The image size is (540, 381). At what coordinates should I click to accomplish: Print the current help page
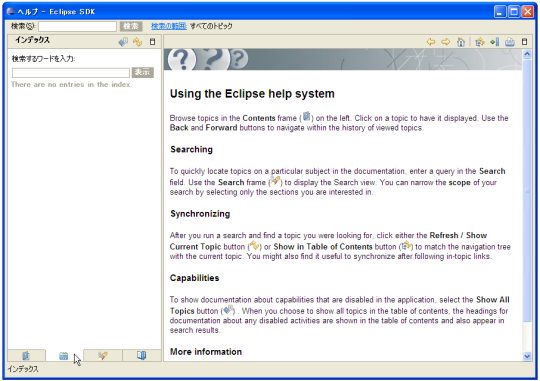click(510, 42)
